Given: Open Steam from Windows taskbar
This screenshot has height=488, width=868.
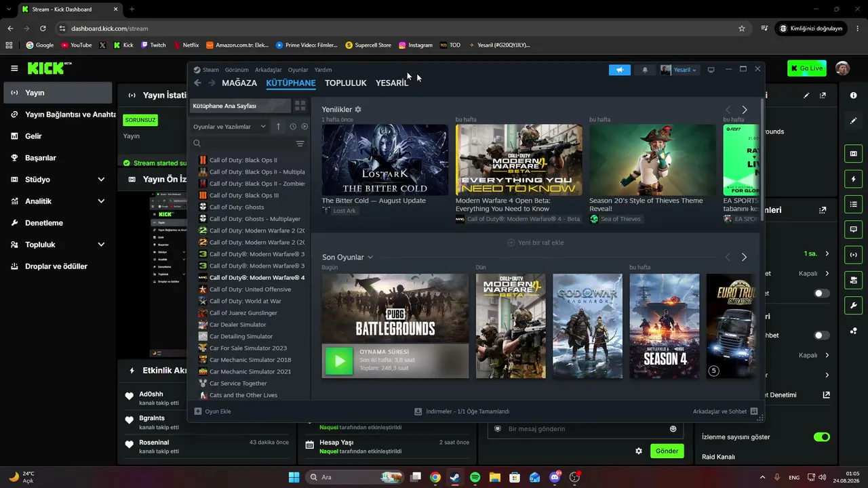Looking at the screenshot, I should [455, 477].
